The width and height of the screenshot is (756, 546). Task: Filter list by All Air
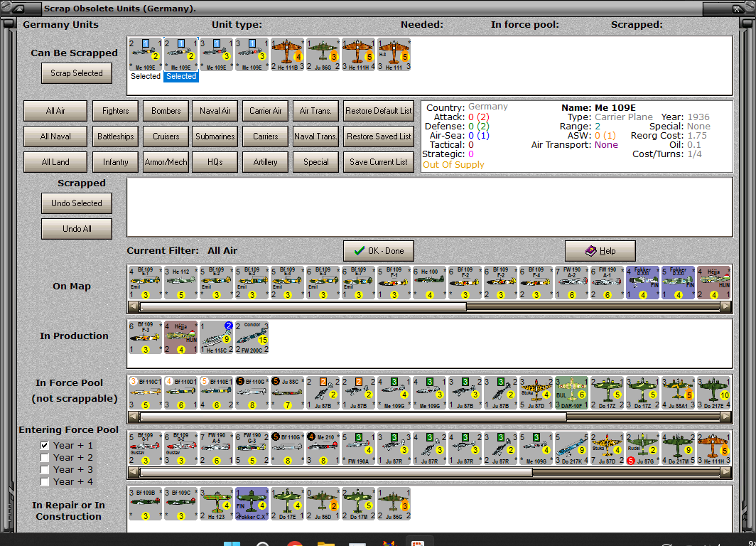click(55, 111)
